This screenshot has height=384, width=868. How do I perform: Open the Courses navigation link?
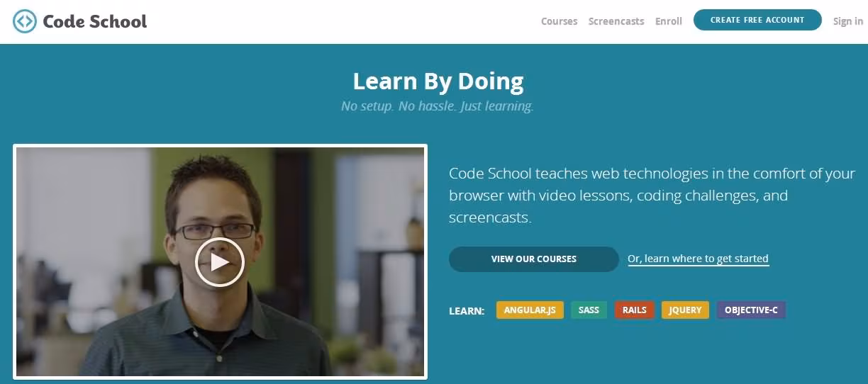pyautogui.click(x=559, y=21)
